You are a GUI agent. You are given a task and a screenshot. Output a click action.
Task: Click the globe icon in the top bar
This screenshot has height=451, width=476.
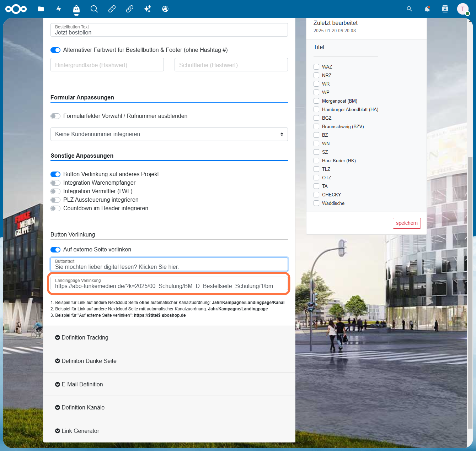(x=165, y=9)
